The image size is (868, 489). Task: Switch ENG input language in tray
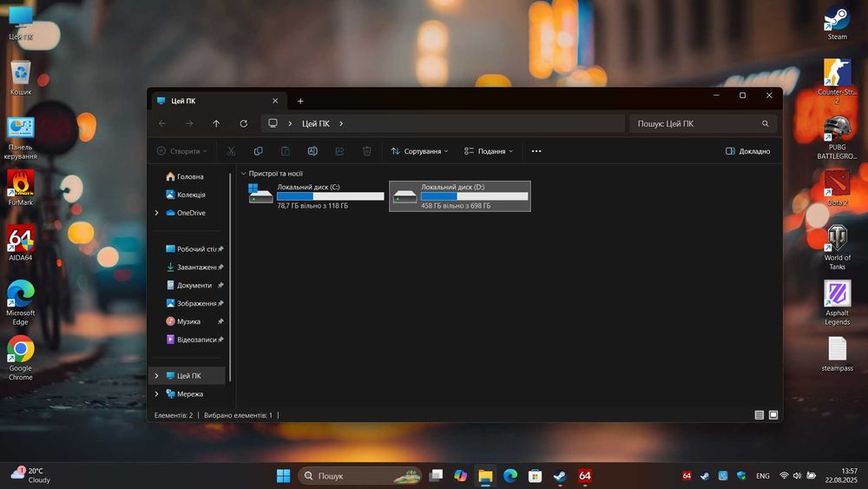tap(763, 476)
